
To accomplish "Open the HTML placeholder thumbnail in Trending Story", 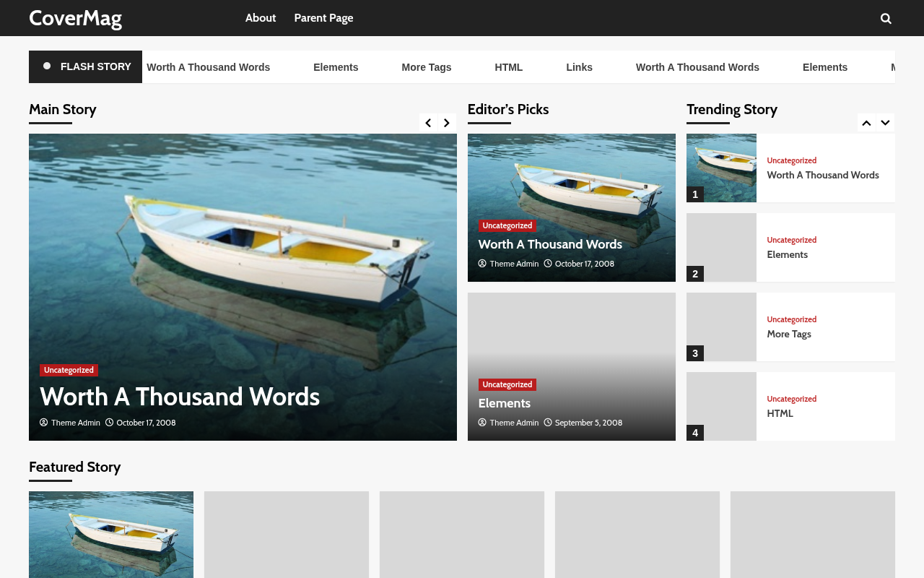I will point(721,406).
